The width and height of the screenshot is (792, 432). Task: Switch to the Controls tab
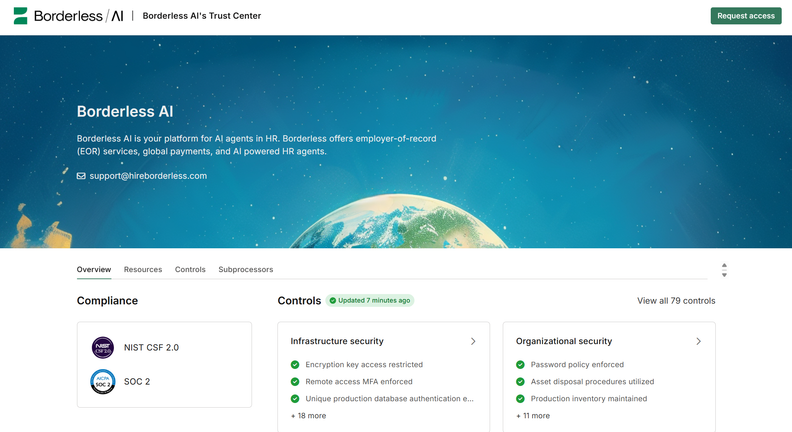(x=190, y=269)
